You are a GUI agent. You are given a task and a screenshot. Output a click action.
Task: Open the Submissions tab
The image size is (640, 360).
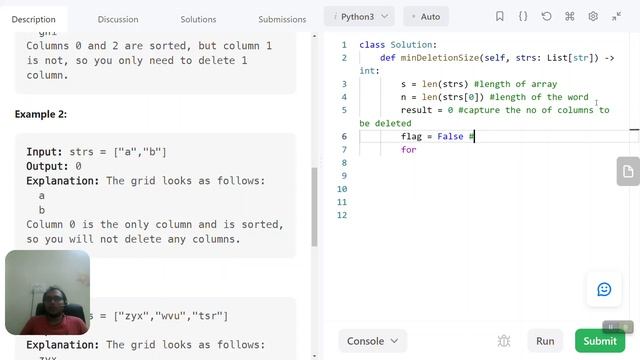pos(282,19)
